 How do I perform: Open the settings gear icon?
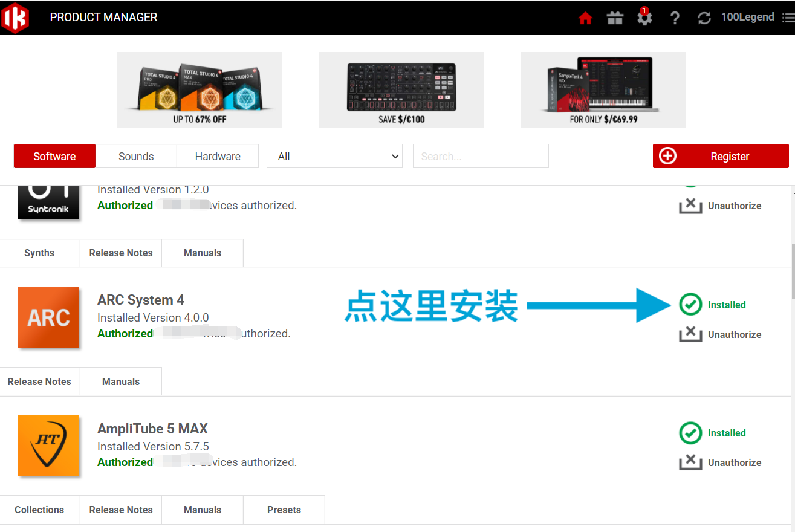pyautogui.click(x=644, y=18)
